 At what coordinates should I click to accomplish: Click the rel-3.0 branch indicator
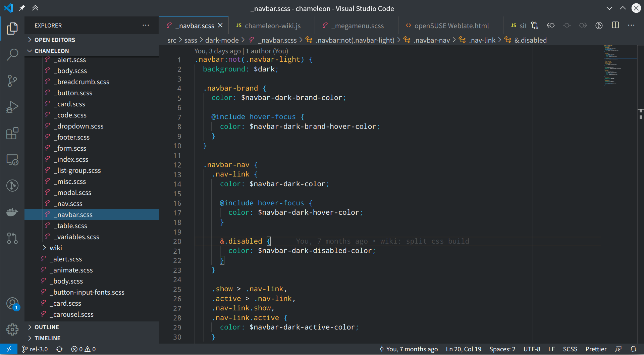coord(35,349)
